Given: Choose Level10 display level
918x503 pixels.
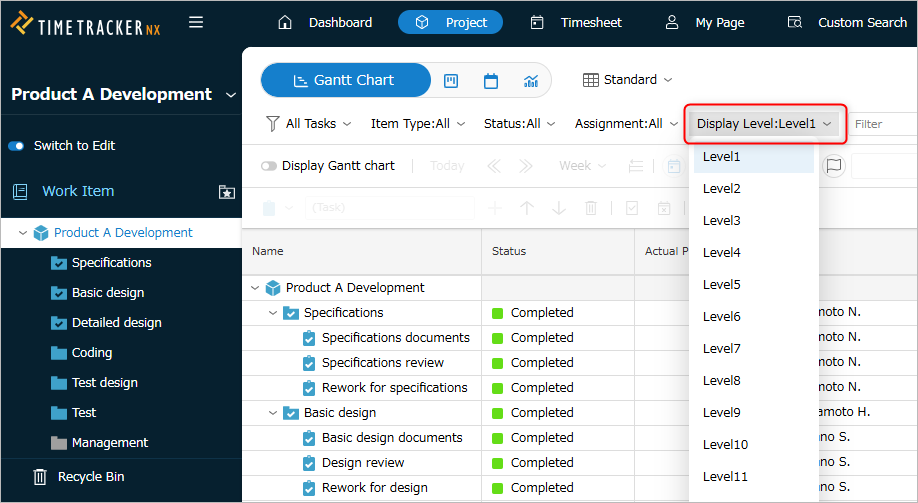Looking at the screenshot, I should click(754, 444).
